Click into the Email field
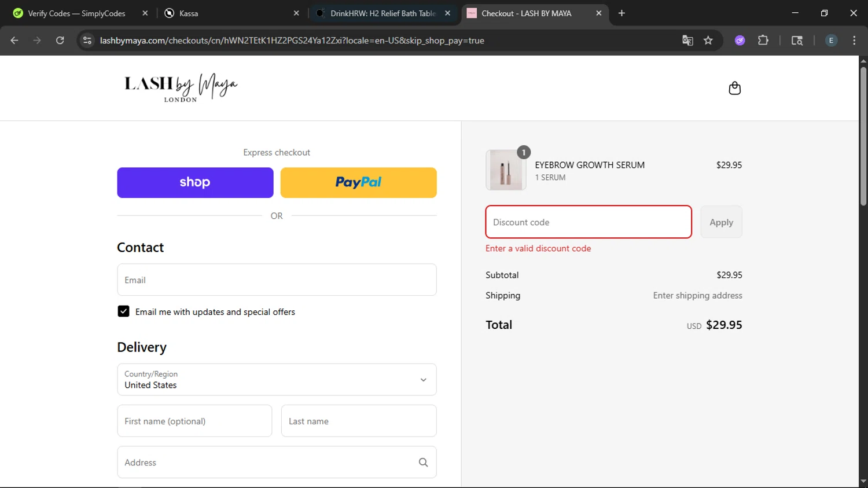868x488 pixels. [277, 280]
